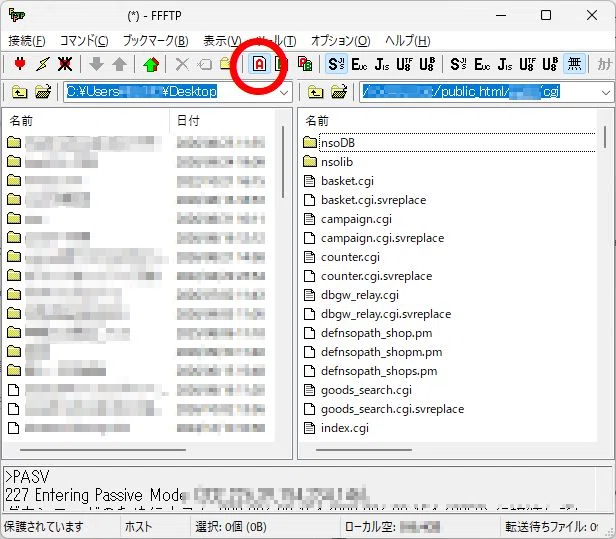Open the ブックマーク(B) menu

click(x=156, y=40)
